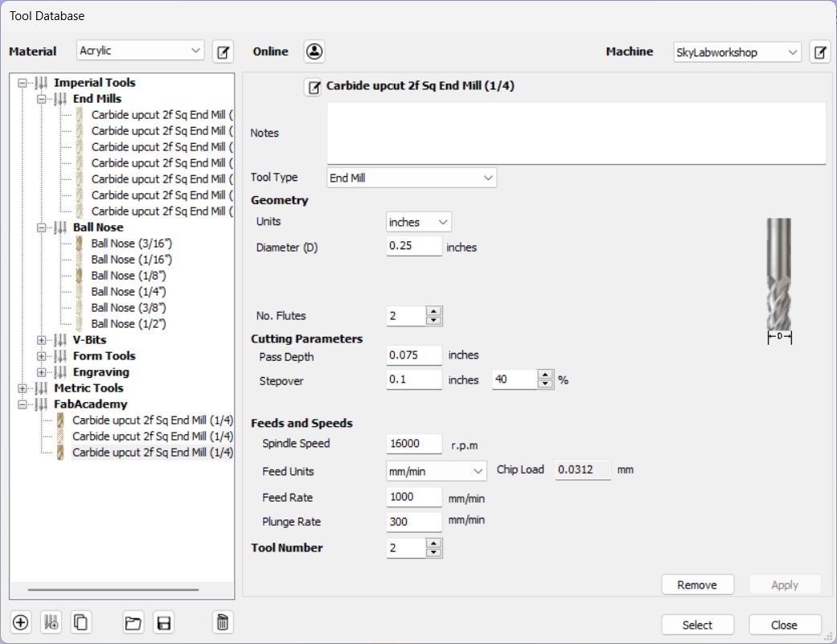Expand the Form Tools group
The width and height of the screenshot is (837, 644).
tap(42, 356)
